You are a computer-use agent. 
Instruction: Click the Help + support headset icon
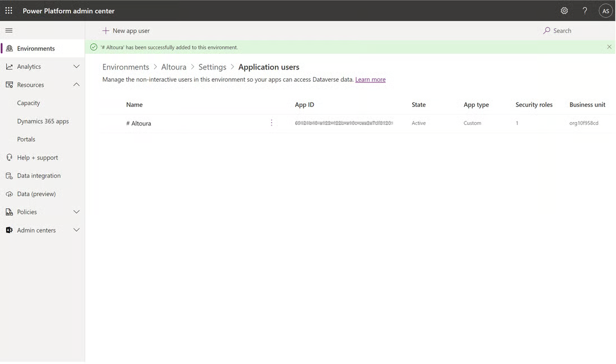[x=10, y=157]
